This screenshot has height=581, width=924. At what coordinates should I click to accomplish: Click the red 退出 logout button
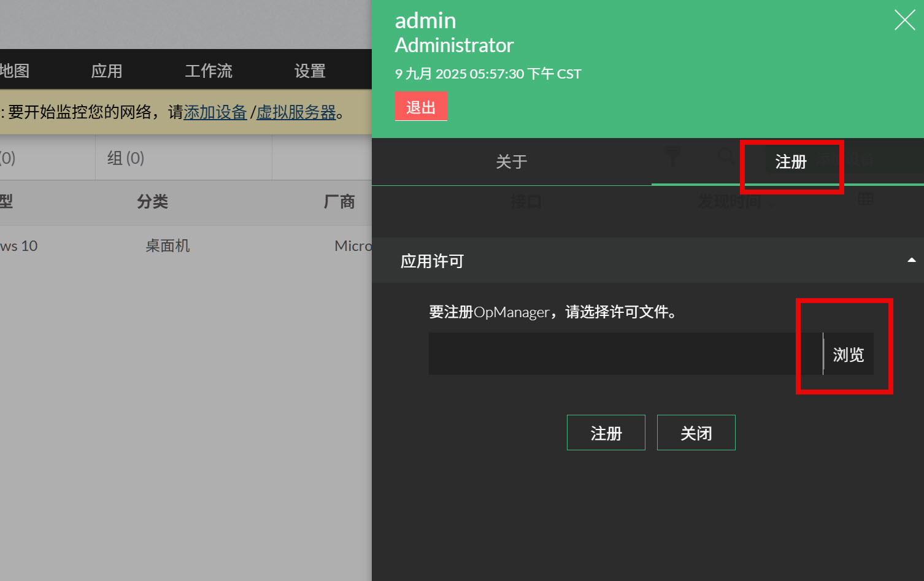click(x=421, y=107)
